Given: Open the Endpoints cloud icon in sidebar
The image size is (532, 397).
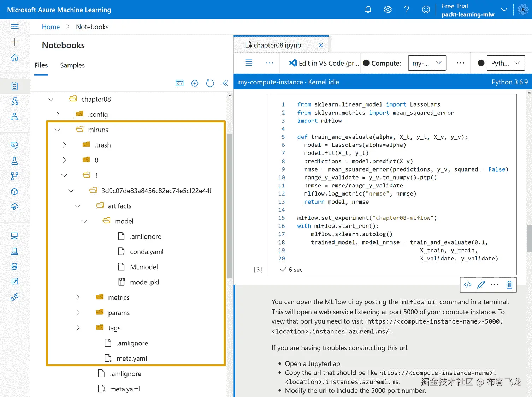Looking at the screenshot, I should point(15,207).
